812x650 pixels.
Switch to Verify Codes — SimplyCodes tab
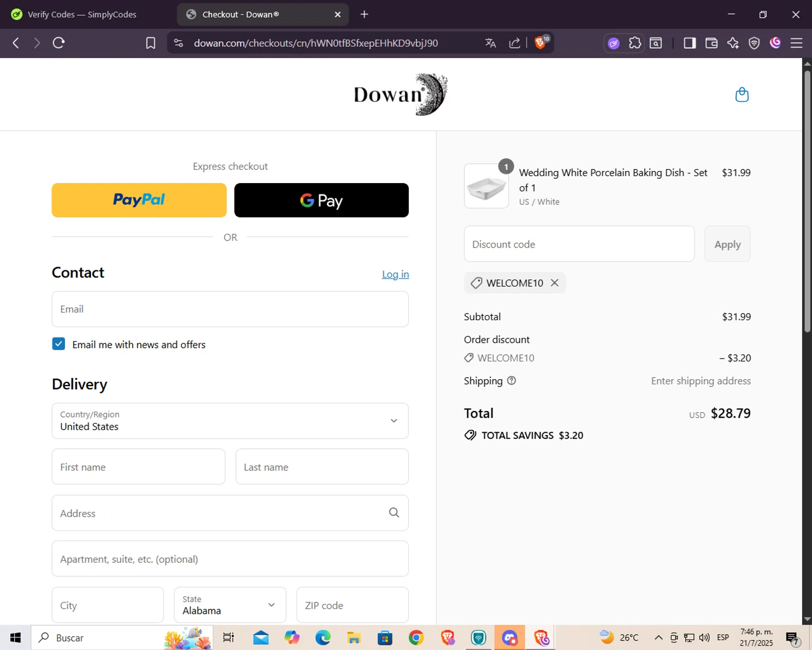(x=82, y=15)
